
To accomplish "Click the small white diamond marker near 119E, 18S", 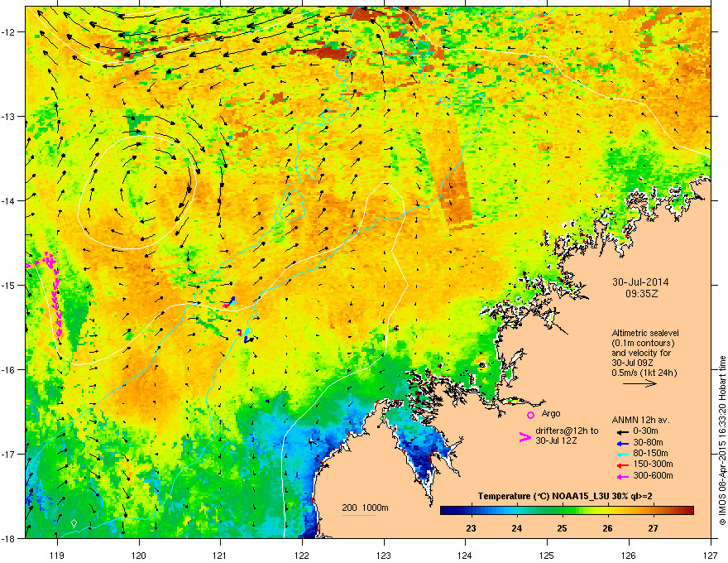I will click(x=74, y=523).
